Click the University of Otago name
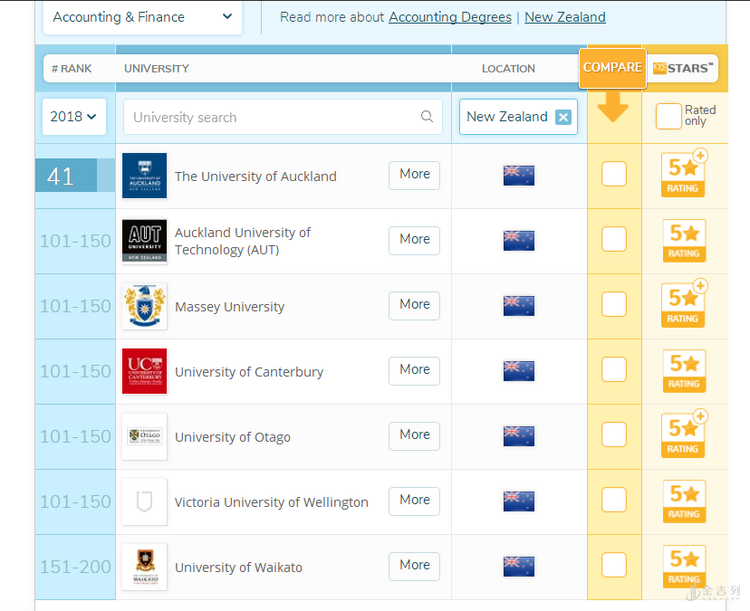Screen dimensions: 750x611 pos(232,437)
